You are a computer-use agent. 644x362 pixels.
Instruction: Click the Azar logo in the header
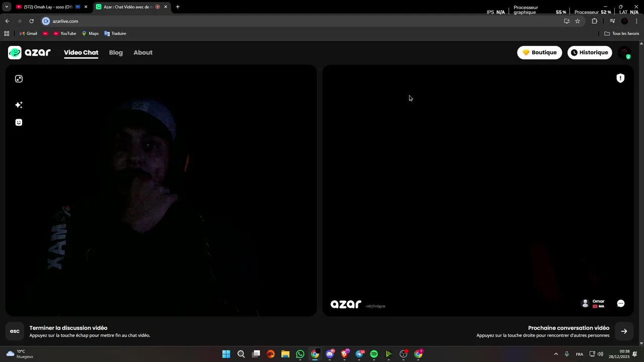(x=29, y=52)
